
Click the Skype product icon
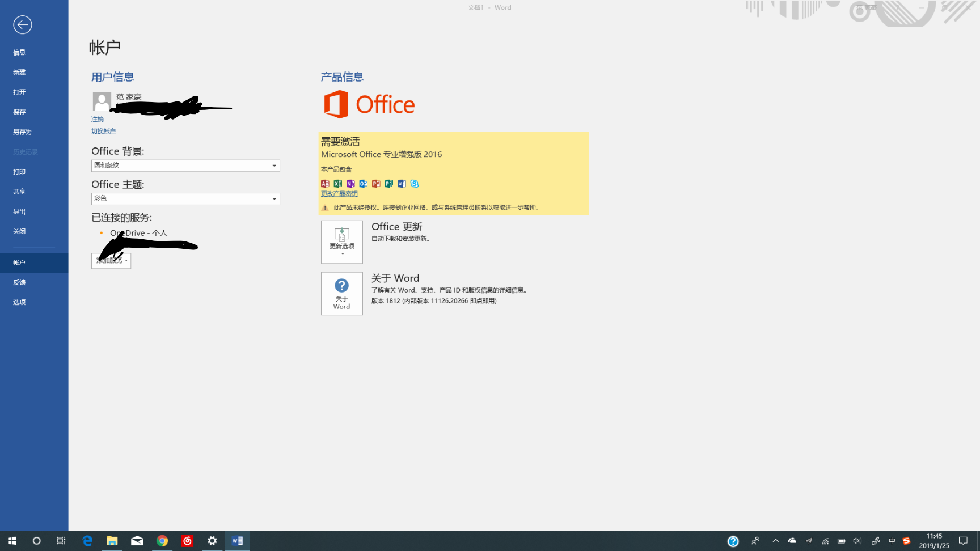point(415,184)
